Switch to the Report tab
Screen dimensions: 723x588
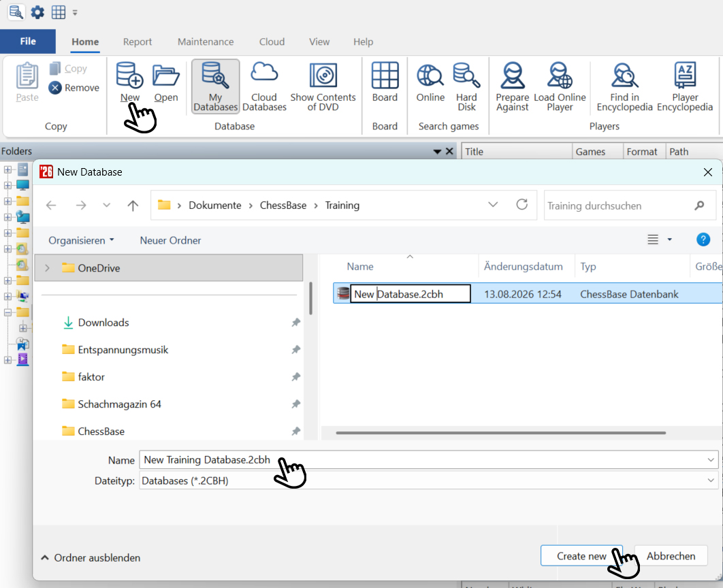tap(138, 42)
